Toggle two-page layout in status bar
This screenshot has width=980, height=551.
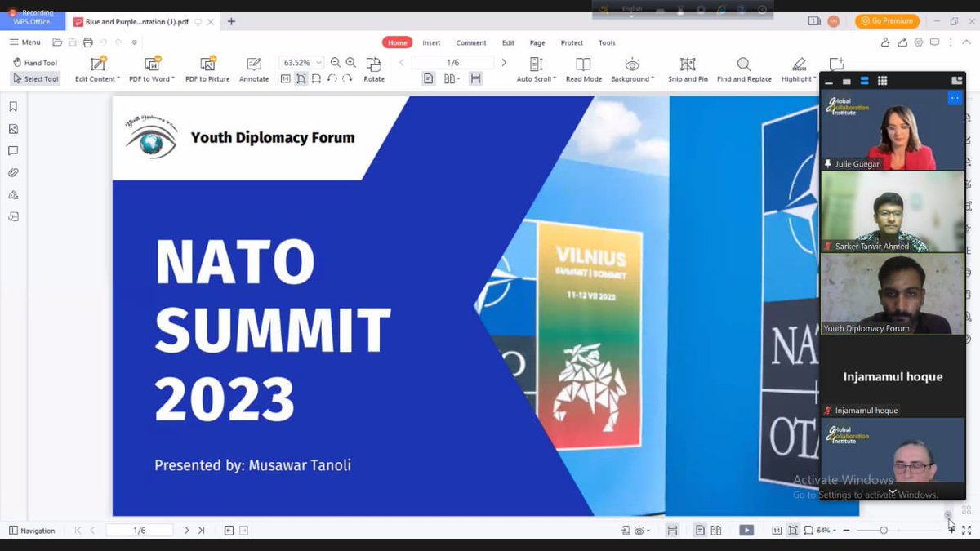(x=716, y=530)
